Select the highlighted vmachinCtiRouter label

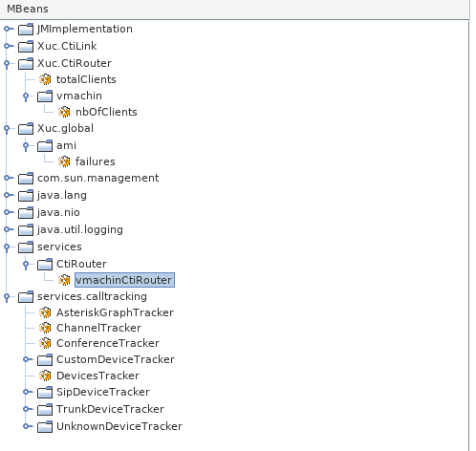click(124, 280)
